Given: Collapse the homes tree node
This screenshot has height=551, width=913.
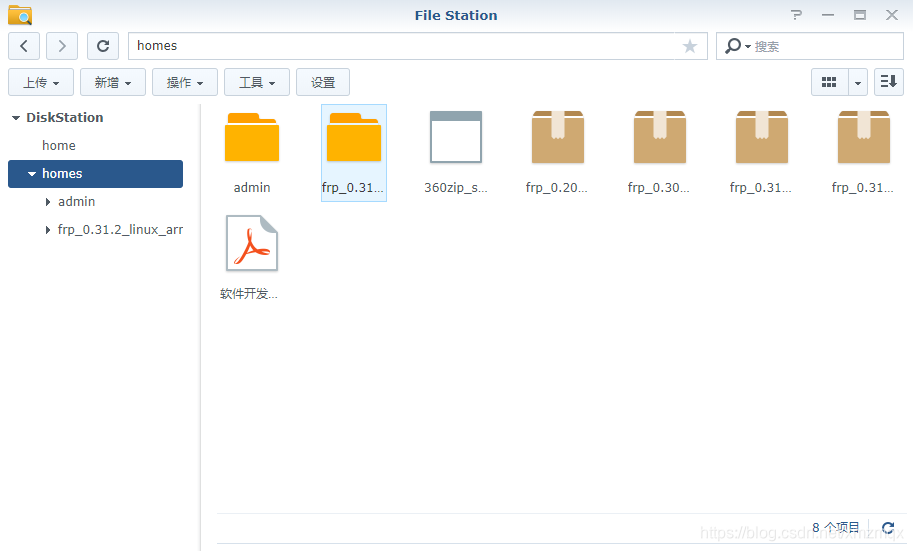Looking at the screenshot, I should click(x=31, y=174).
